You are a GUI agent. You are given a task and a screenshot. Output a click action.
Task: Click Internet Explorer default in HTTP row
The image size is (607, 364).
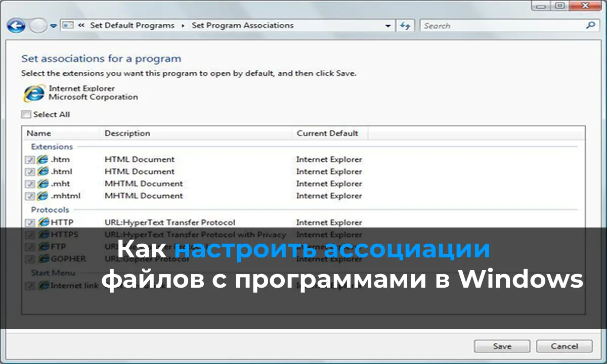coord(329,222)
